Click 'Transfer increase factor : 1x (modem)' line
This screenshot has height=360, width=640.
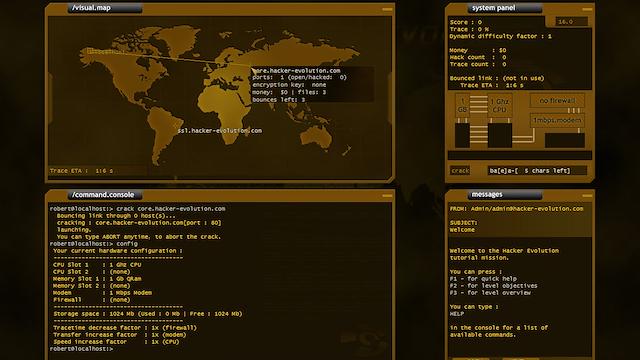(120, 335)
